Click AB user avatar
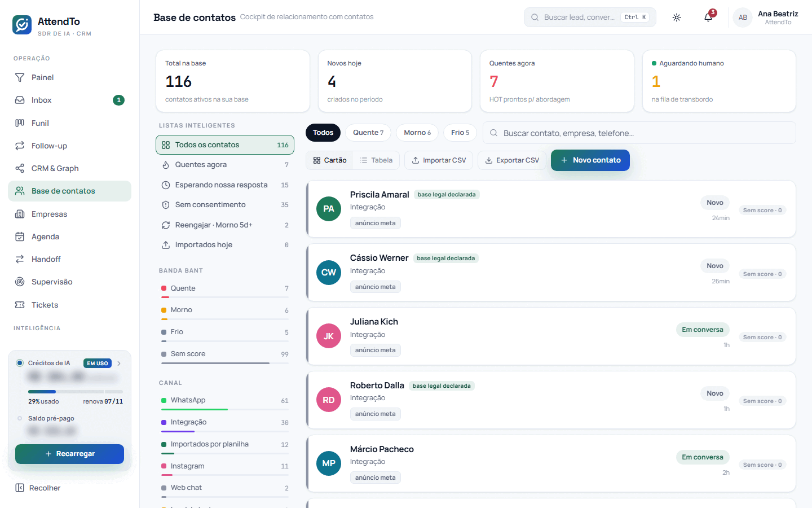812x508 pixels. click(743, 17)
